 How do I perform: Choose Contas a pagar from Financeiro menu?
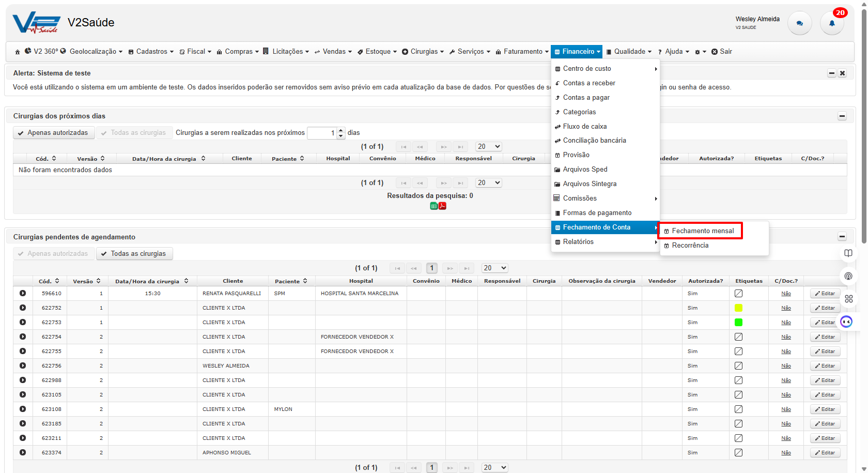point(586,98)
